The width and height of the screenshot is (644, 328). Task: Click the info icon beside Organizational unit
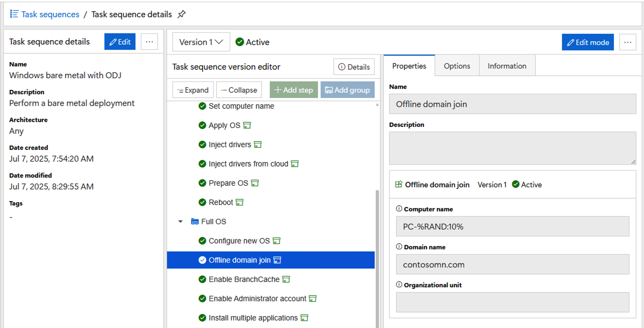pos(399,285)
